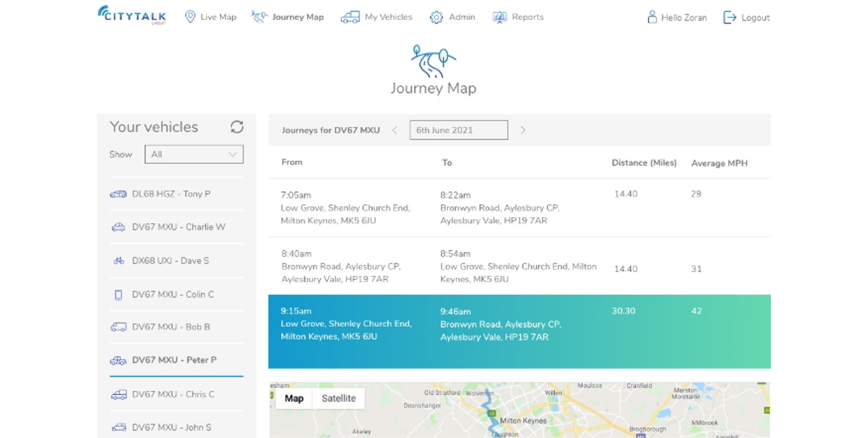
Task: Click the pickup icon for Peter P
Action: pyautogui.click(x=118, y=360)
